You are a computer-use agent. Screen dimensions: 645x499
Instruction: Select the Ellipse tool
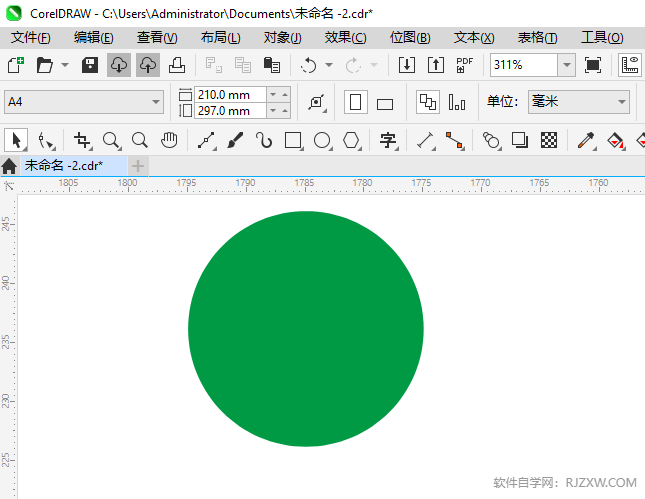click(x=322, y=140)
